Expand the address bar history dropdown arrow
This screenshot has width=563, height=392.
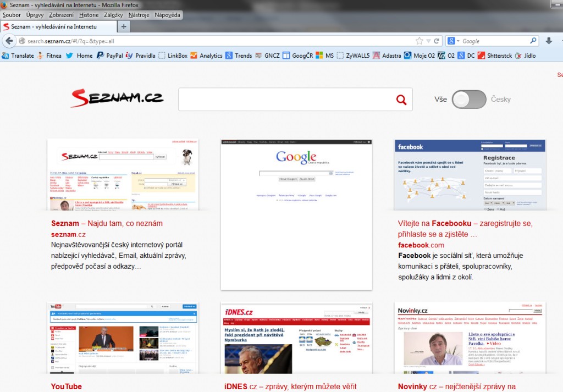point(428,41)
